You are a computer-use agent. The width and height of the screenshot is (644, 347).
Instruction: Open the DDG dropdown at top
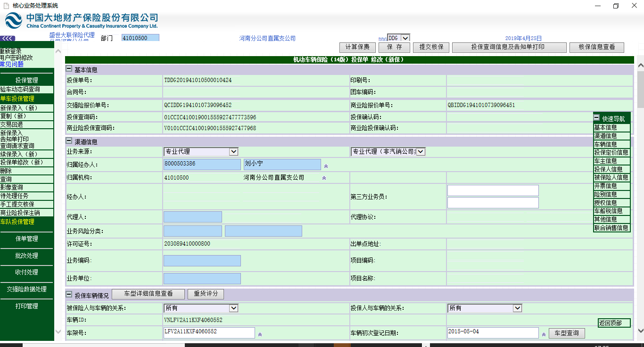(x=405, y=38)
